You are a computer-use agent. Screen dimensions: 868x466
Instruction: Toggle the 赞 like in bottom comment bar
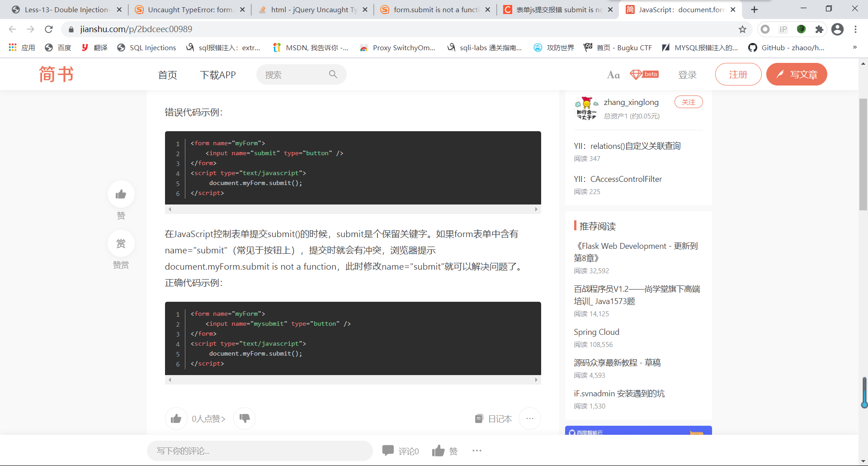point(439,451)
